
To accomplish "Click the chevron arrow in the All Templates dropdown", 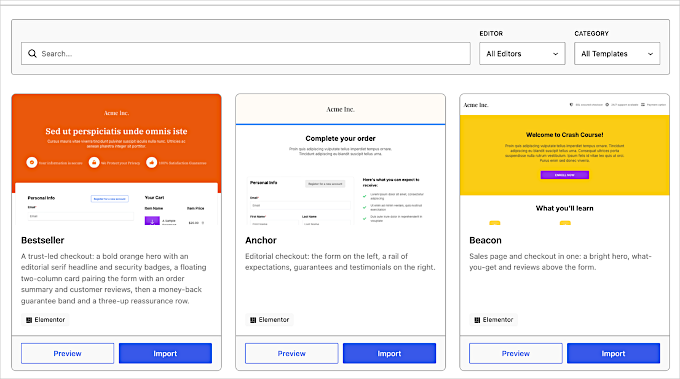I will (651, 54).
